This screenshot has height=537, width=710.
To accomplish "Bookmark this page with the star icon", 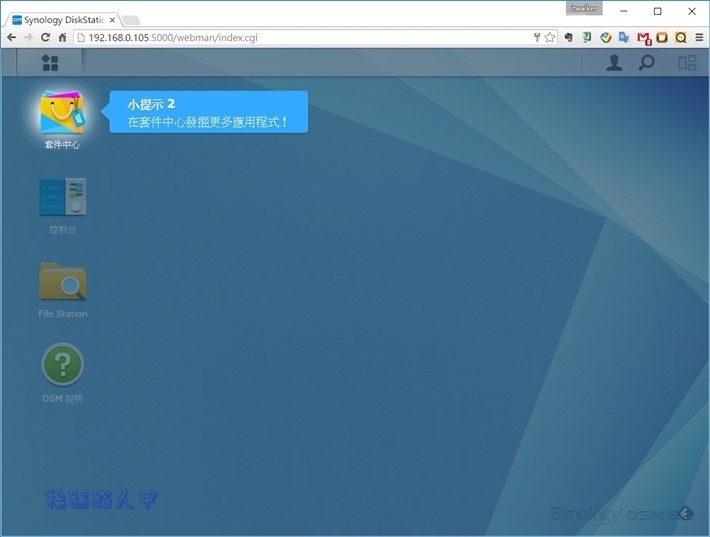I will click(x=550, y=38).
